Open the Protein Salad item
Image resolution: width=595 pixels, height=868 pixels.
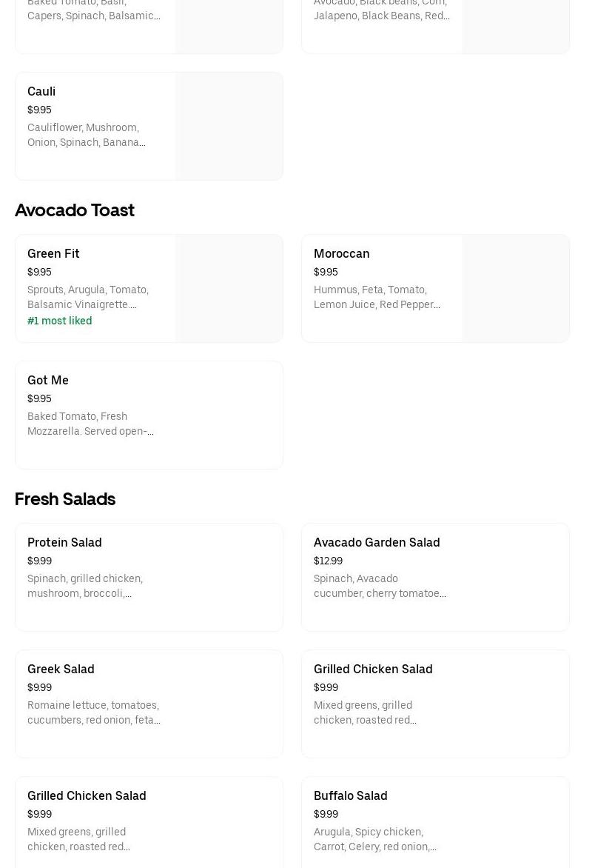(x=64, y=543)
